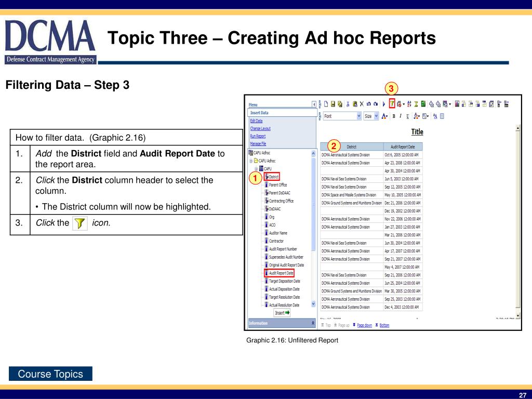Click the report Title text
The width and height of the screenshot is (532, 399).
(417, 131)
